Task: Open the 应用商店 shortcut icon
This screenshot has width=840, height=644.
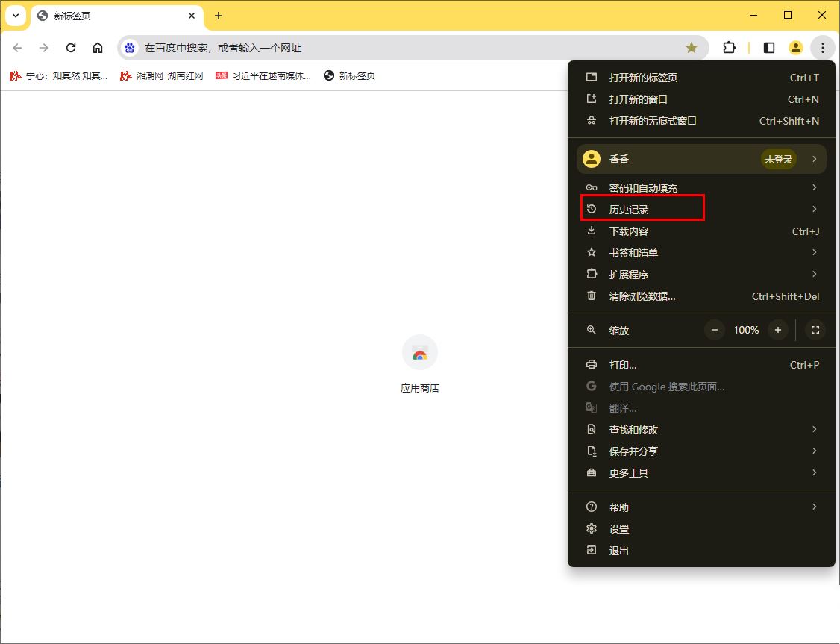Action: click(420, 352)
